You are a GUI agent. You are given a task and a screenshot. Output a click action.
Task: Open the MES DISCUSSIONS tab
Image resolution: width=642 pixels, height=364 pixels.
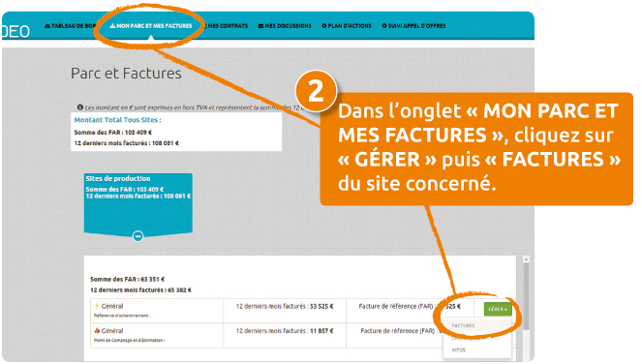(285, 26)
